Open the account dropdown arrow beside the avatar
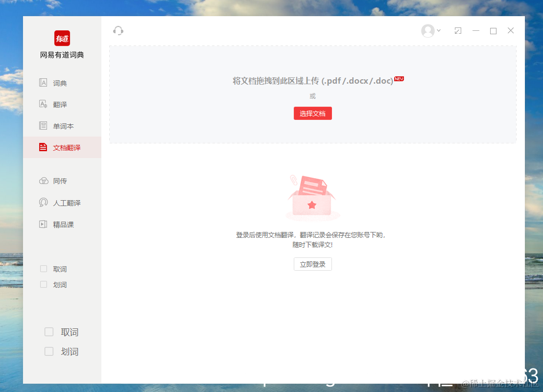Viewport: 543px width, 392px height. [x=438, y=31]
